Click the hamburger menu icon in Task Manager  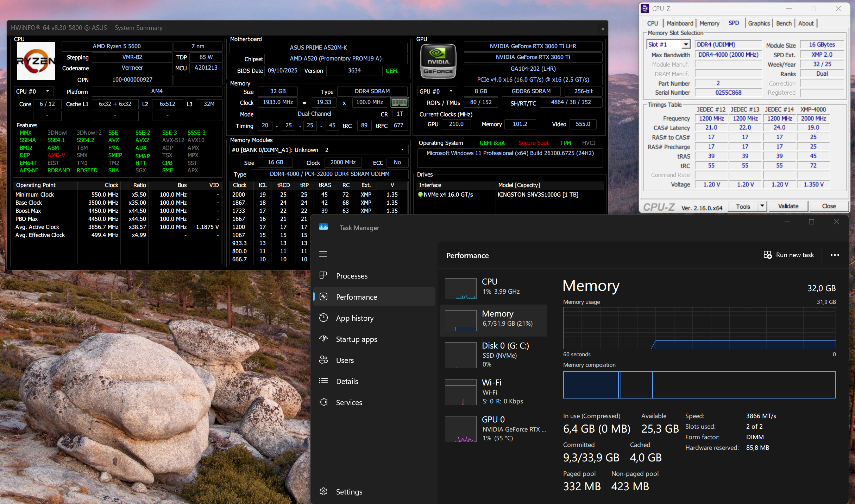[323, 254]
